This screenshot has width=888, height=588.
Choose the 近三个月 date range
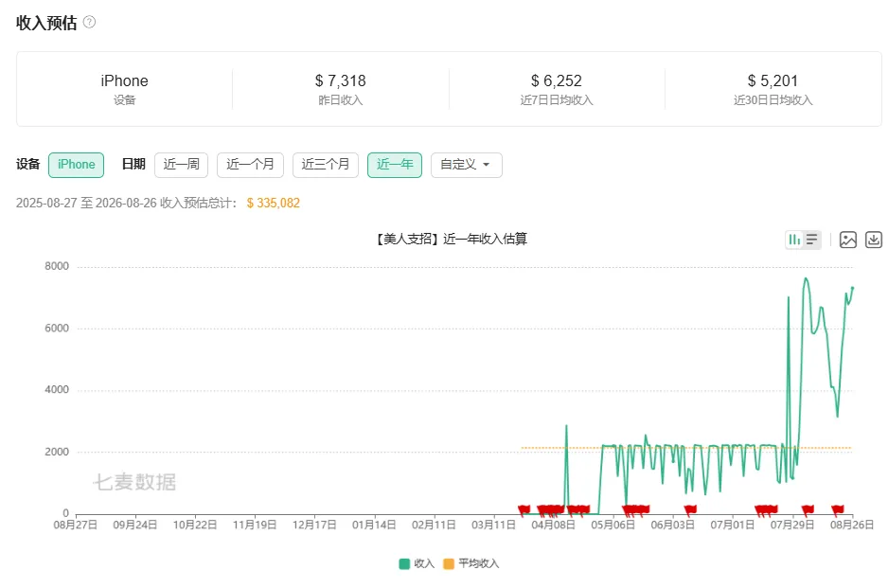[325, 165]
